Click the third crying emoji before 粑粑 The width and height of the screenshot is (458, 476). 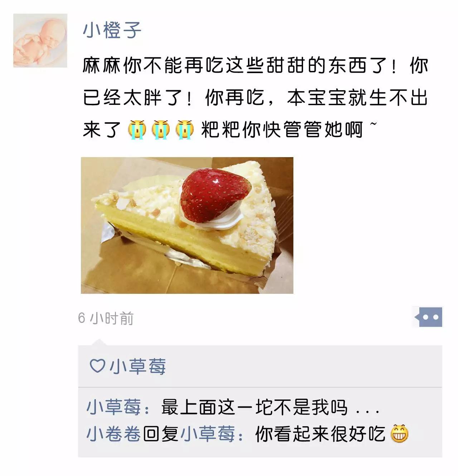[184, 129]
